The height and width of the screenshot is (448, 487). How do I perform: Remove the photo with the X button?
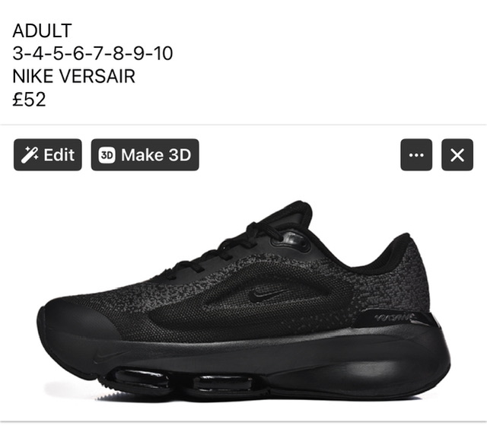click(457, 154)
